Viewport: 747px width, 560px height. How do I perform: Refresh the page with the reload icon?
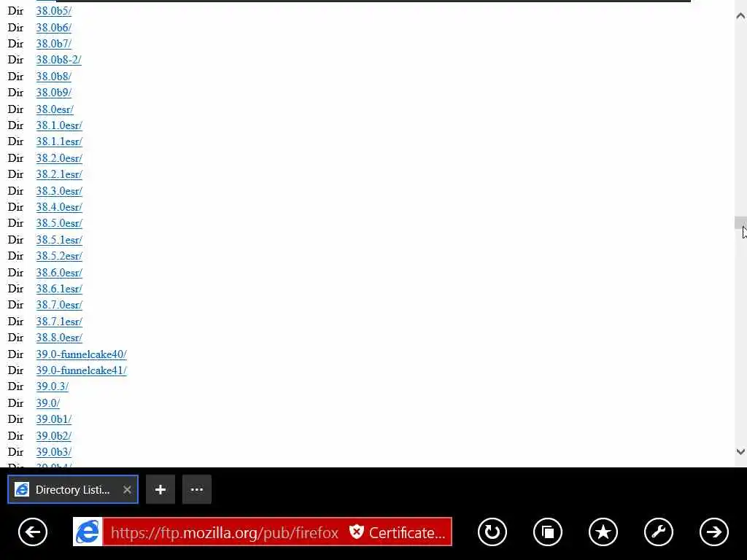click(x=492, y=532)
